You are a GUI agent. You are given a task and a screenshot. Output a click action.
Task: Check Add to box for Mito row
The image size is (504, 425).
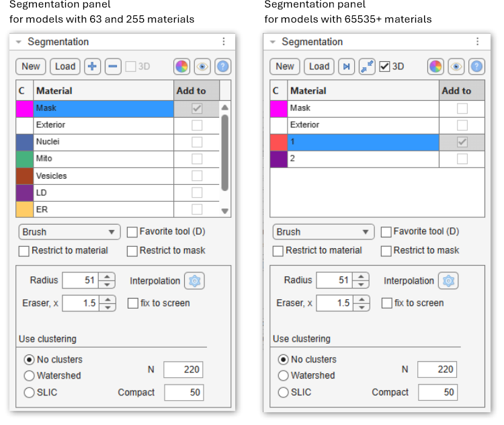coord(197,159)
